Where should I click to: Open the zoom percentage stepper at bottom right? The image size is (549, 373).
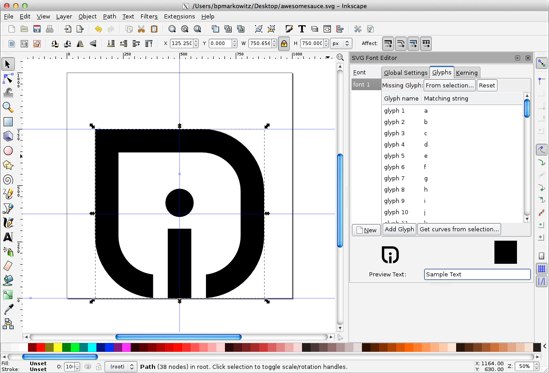coord(527,366)
